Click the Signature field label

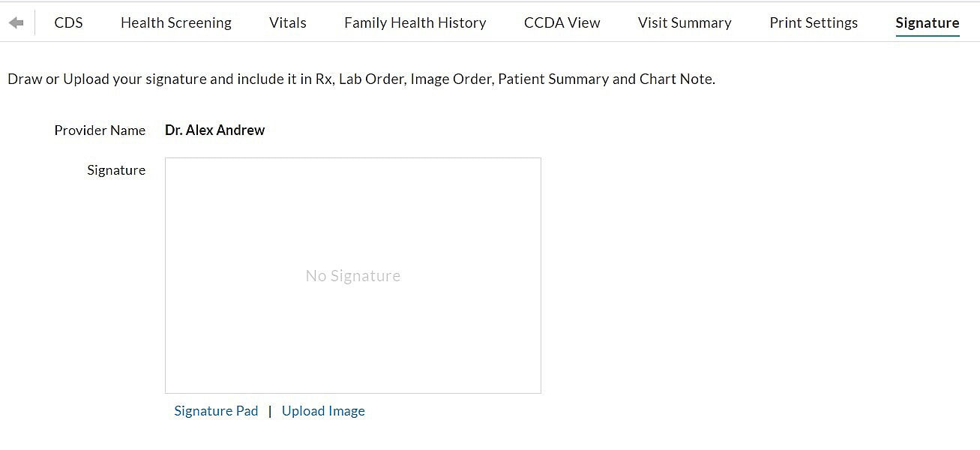[116, 170]
